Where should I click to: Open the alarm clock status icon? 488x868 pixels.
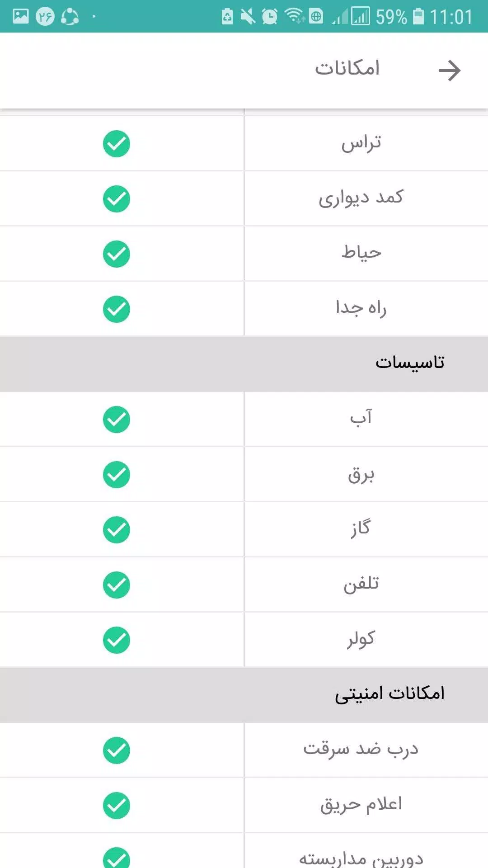270,17
